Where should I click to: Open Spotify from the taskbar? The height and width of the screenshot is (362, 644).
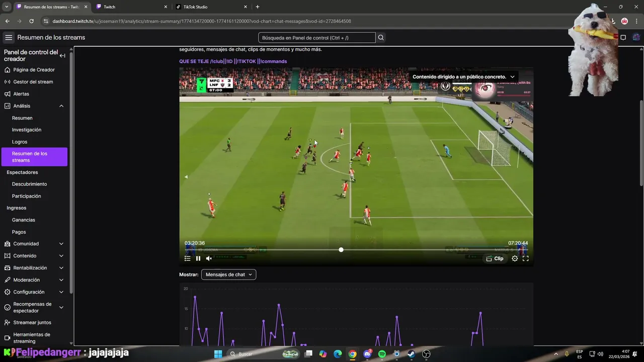click(x=382, y=354)
